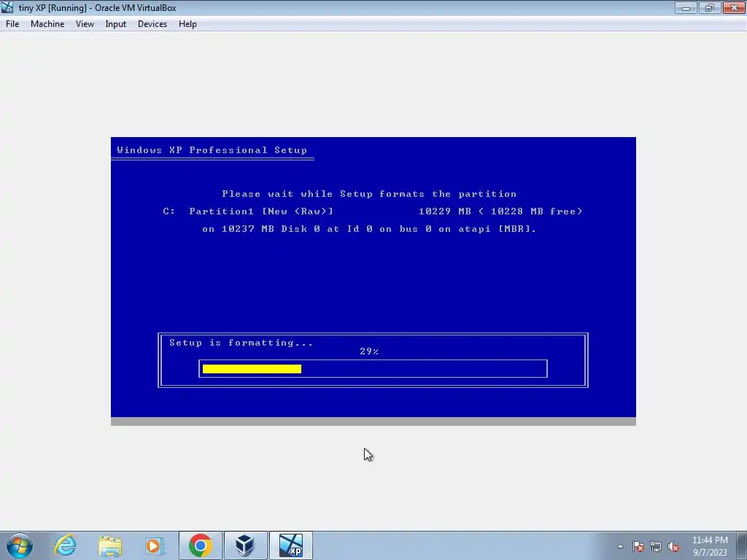Launch Internet Explorer from taskbar
Viewport: 747px width, 560px height.
65,545
